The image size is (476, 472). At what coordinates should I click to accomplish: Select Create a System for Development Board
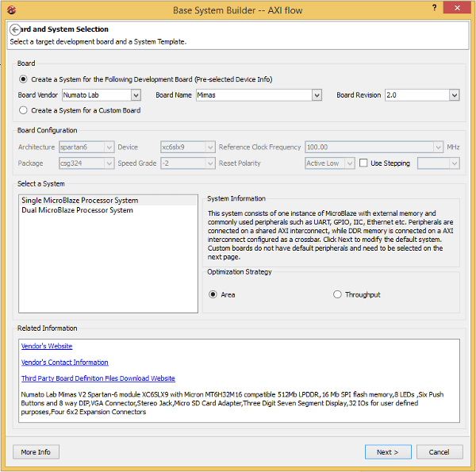(24, 79)
